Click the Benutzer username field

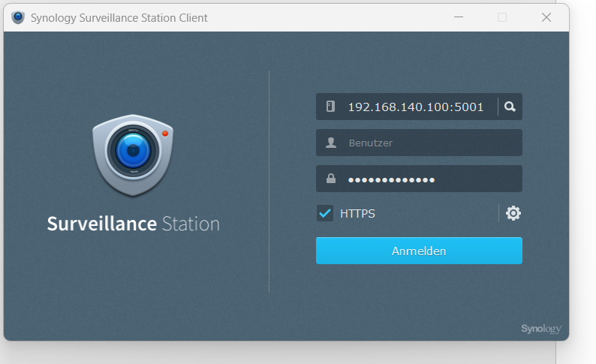click(419, 143)
